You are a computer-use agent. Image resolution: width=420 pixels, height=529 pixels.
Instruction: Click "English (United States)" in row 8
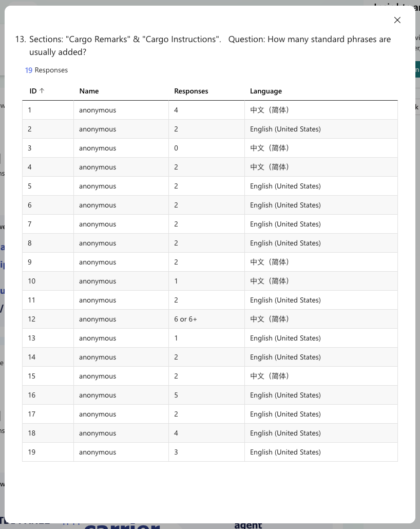[285, 243]
